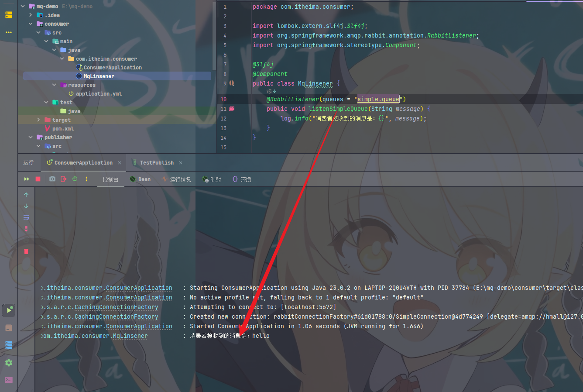Collapse the src folder under consumer
This screenshot has height=392, width=583.
click(x=38, y=33)
